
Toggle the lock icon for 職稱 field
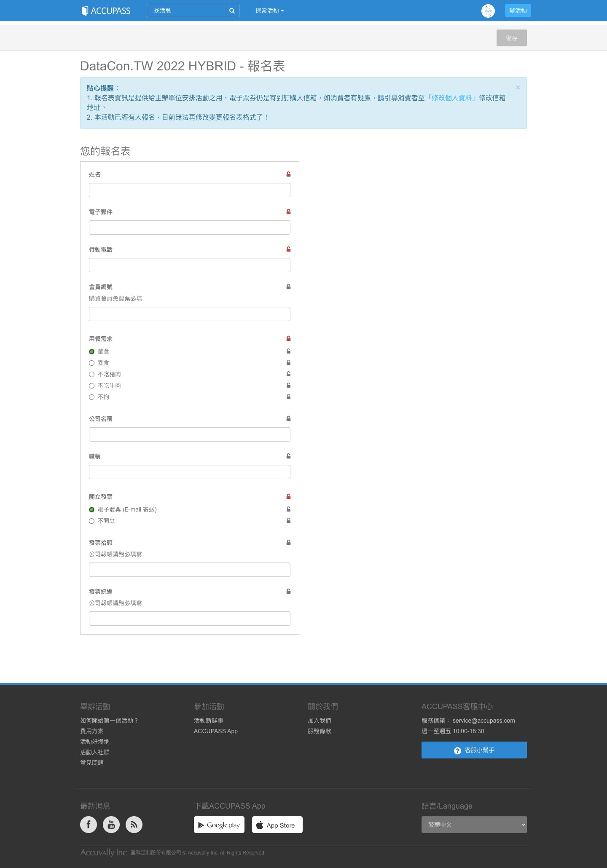click(x=288, y=456)
